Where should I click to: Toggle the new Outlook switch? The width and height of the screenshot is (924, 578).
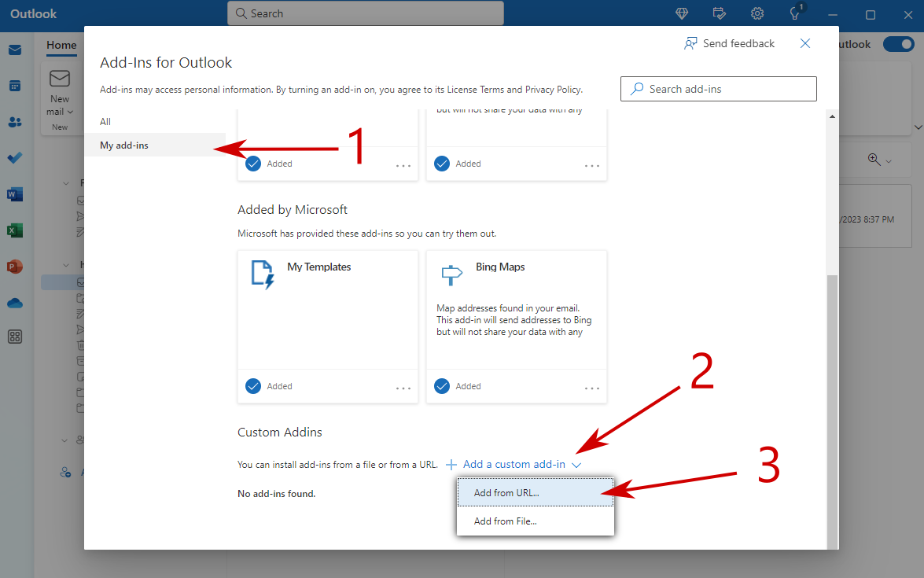[897, 44]
